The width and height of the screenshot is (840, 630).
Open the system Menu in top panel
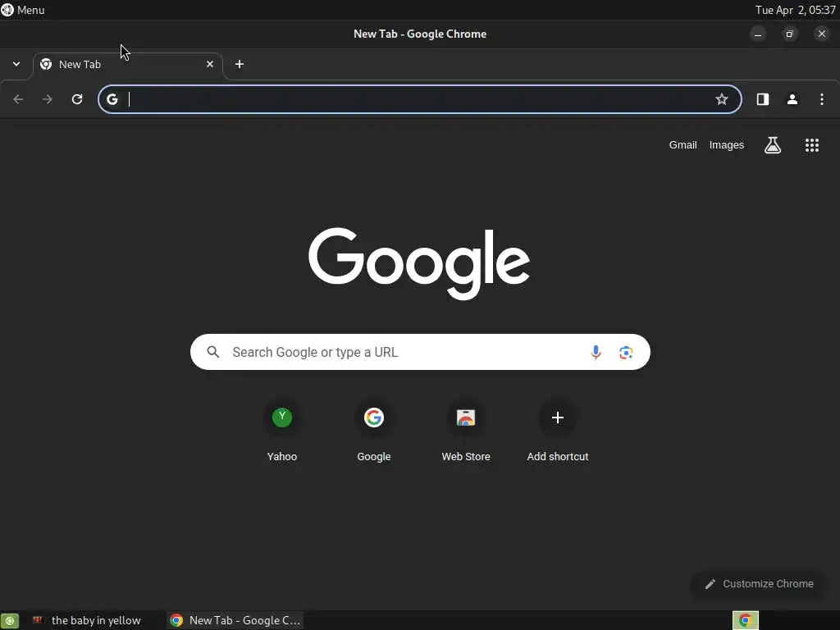22,10
